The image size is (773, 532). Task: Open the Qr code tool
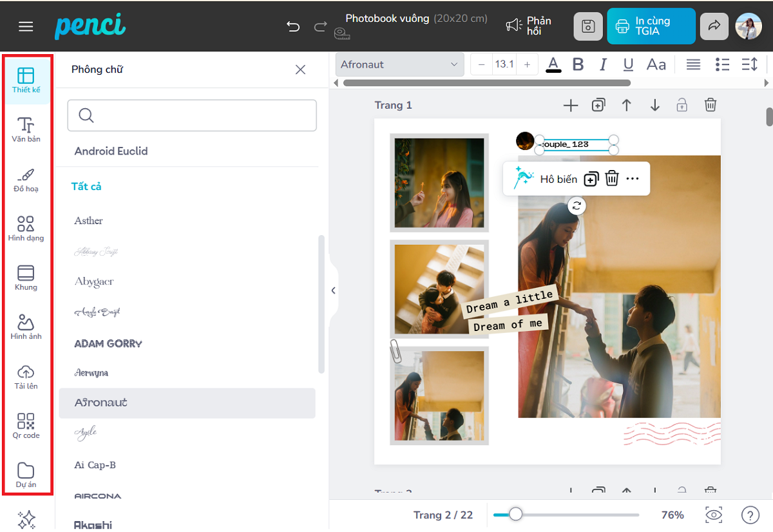point(26,426)
